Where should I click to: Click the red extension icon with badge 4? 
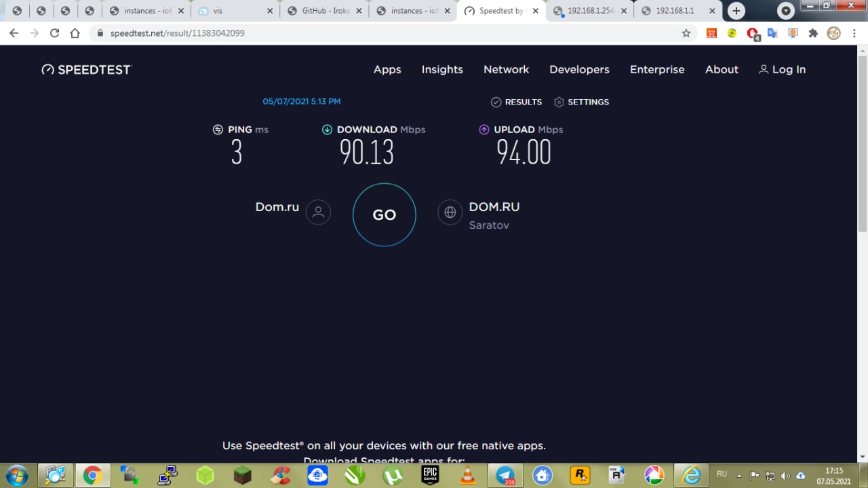pyautogui.click(x=753, y=33)
